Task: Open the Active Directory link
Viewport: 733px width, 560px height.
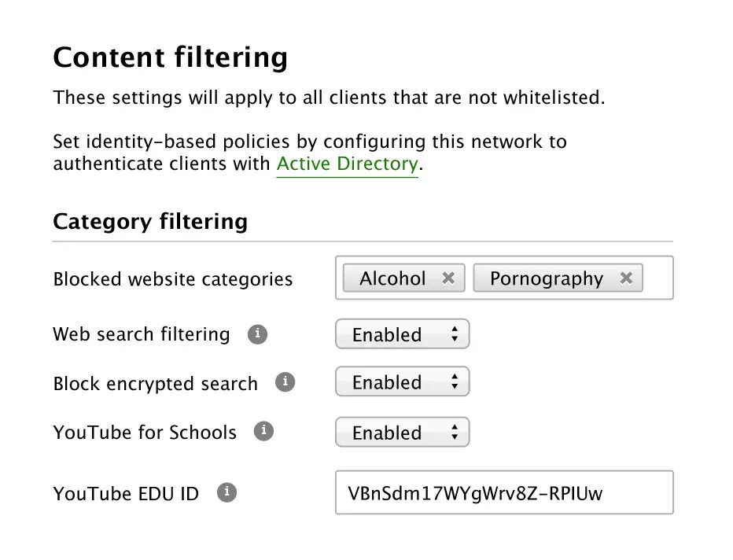Action: pyautogui.click(x=347, y=164)
